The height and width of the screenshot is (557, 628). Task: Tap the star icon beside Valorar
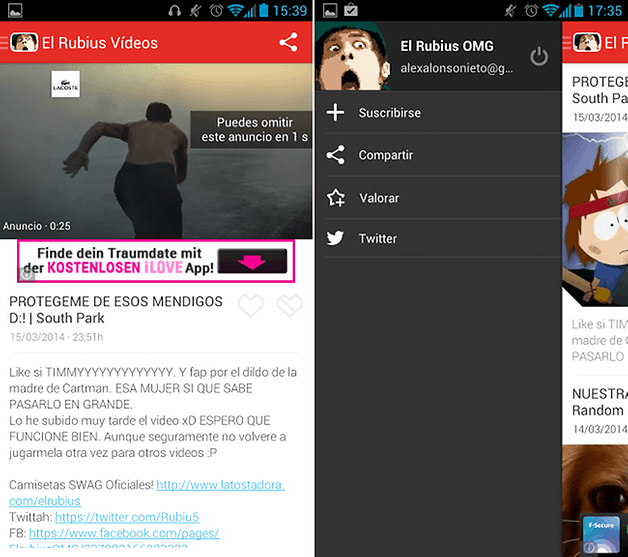point(336,198)
